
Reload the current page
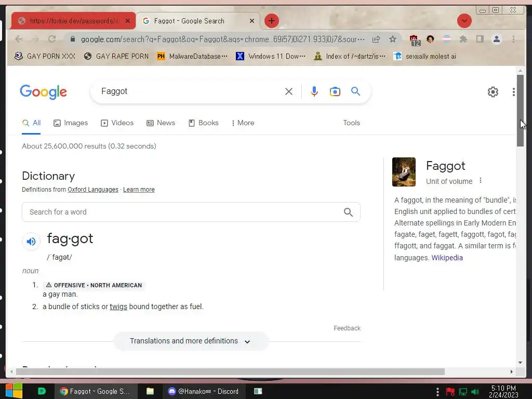(x=52, y=39)
